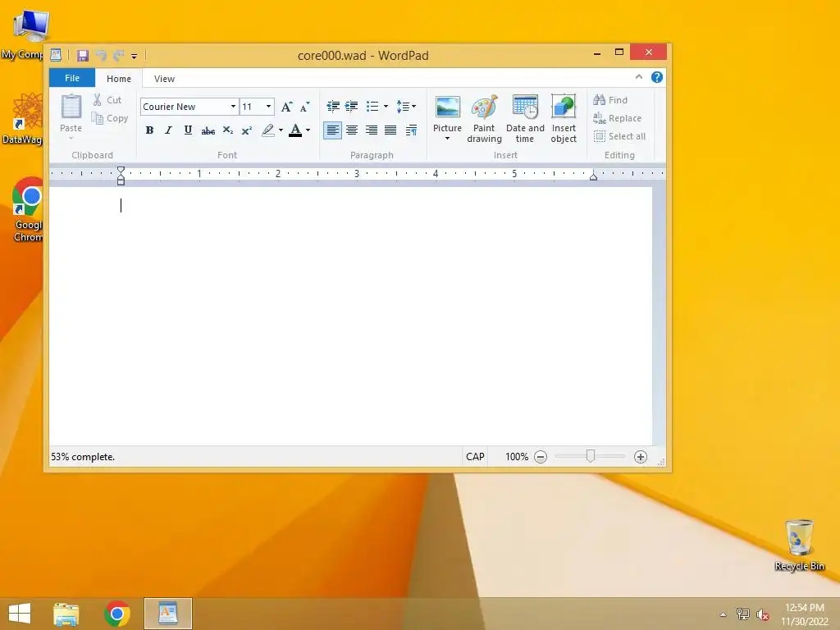Click the zoom slider handle
840x630 pixels.
pyautogui.click(x=591, y=456)
